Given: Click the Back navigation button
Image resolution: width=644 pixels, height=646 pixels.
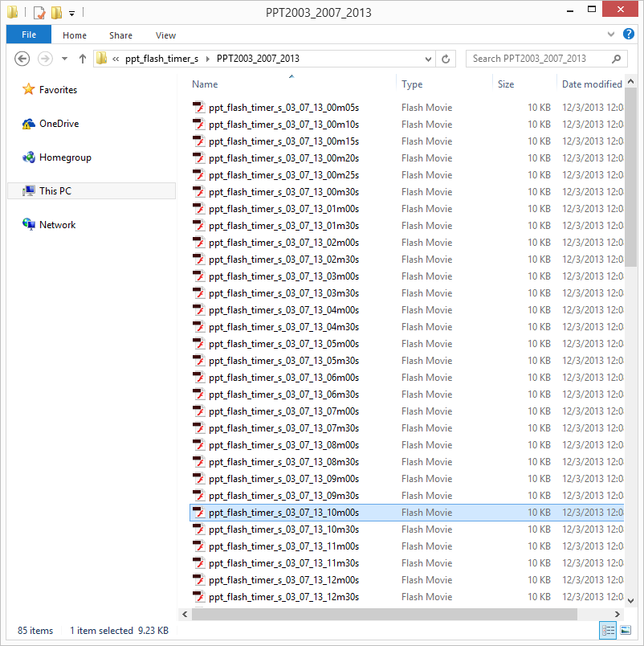Looking at the screenshot, I should click(22, 58).
